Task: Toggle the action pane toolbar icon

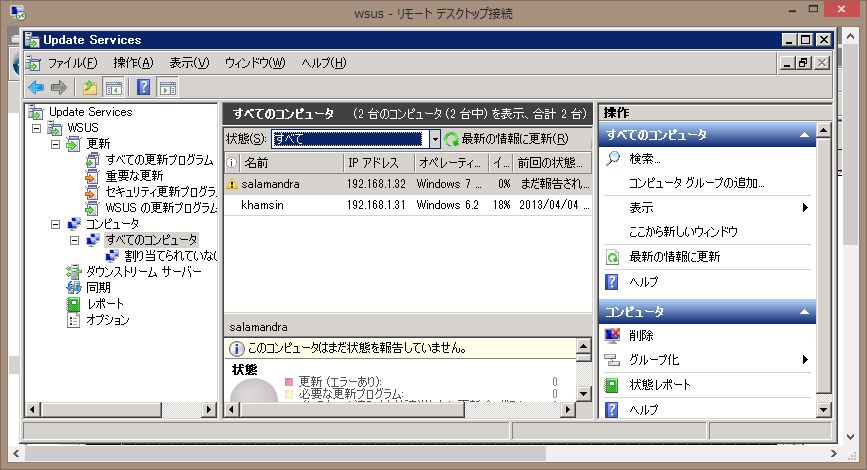Action: (x=168, y=87)
